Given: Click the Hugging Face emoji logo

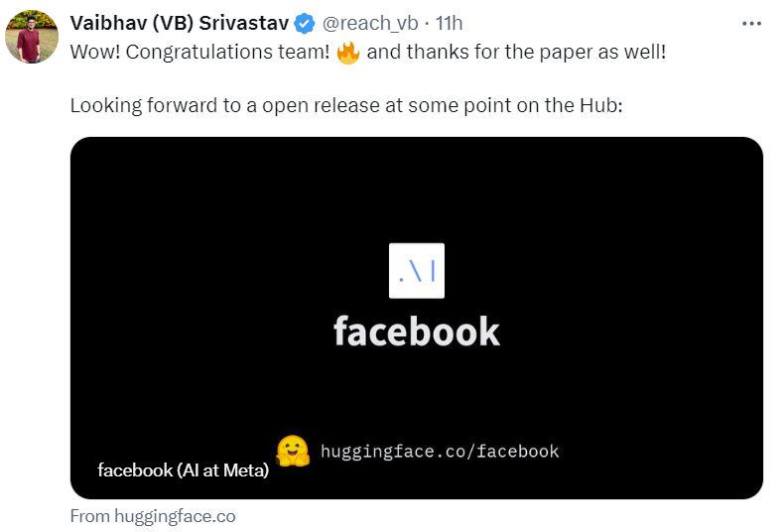Looking at the screenshot, I should (x=293, y=452).
